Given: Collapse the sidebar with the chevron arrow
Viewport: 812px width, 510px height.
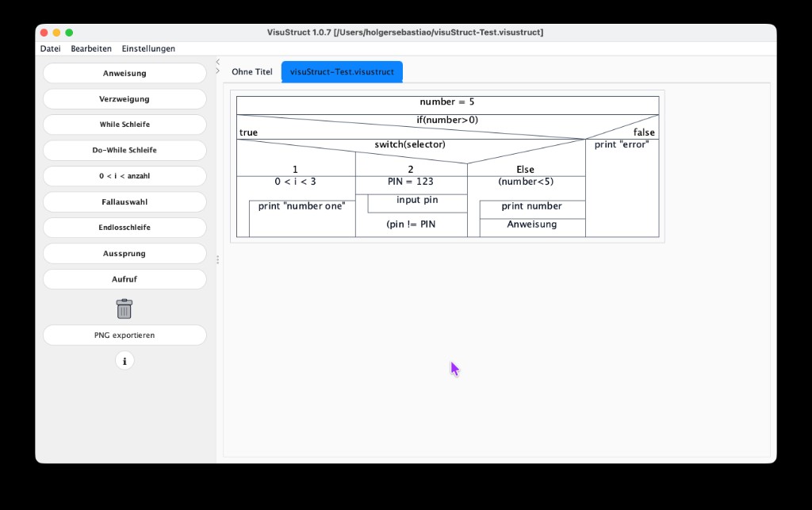Looking at the screenshot, I should point(217,61).
